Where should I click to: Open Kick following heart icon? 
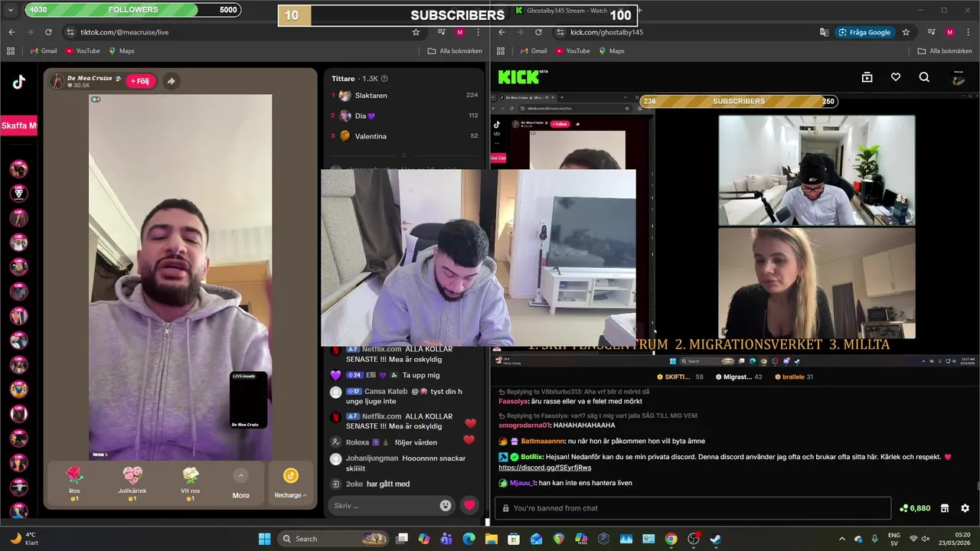click(x=896, y=77)
